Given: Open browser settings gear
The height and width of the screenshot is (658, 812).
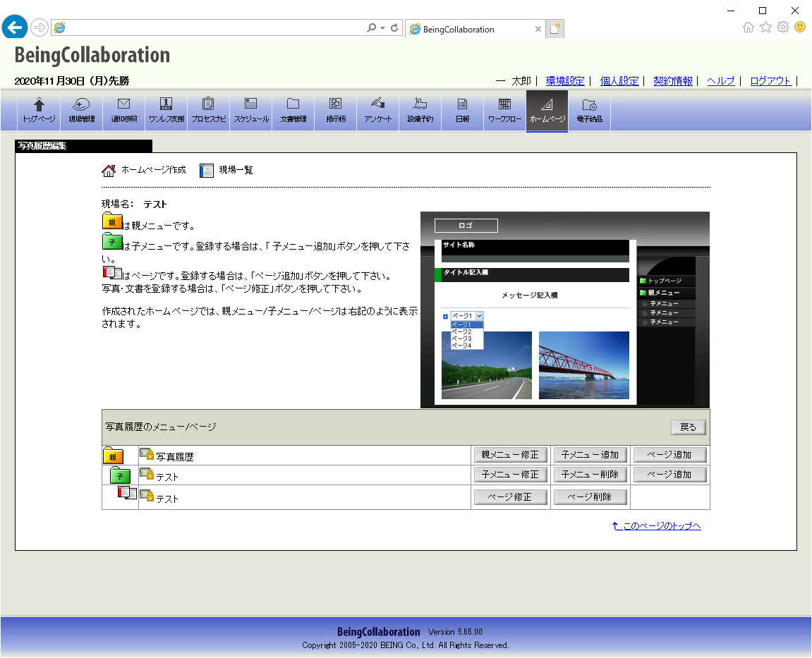Looking at the screenshot, I should pyautogui.click(x=783, y=27).
